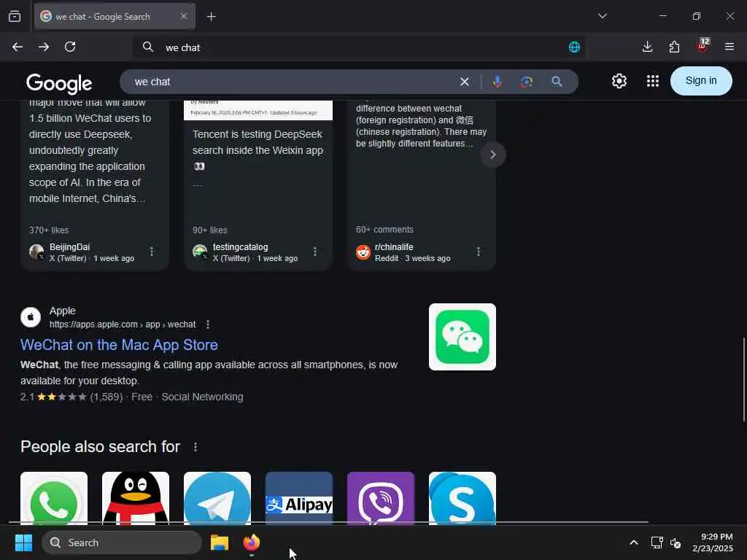Image resolution: width=747 pixels, height=560 pixels.
Task: Open the network status tray icon
Action: 657,542
